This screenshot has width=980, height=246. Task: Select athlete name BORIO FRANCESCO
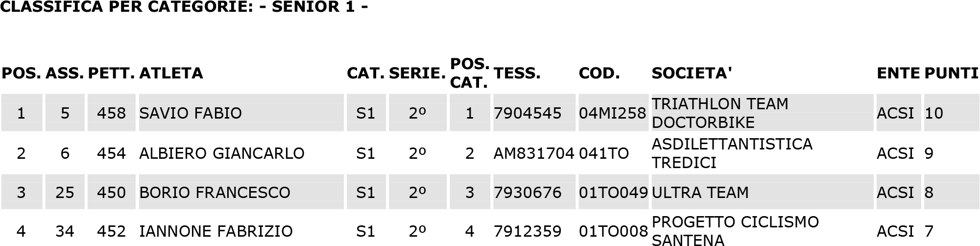(x=215, y=192)
